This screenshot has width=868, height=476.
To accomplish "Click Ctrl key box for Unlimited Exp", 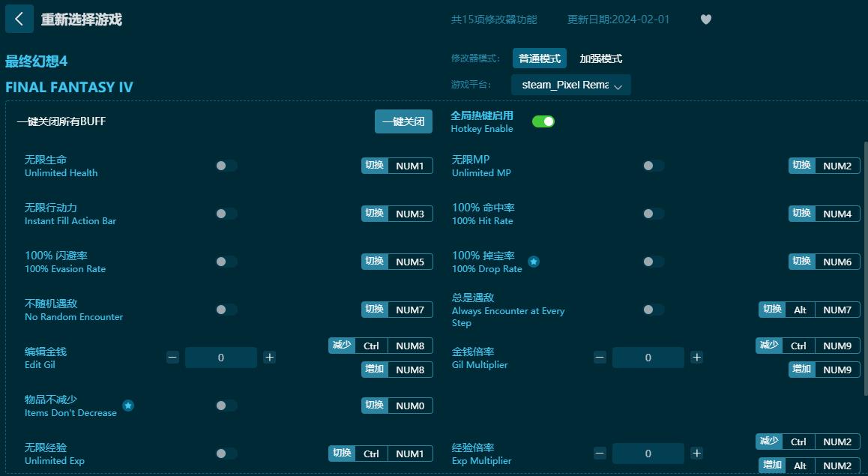I will (x=371, y=454).
